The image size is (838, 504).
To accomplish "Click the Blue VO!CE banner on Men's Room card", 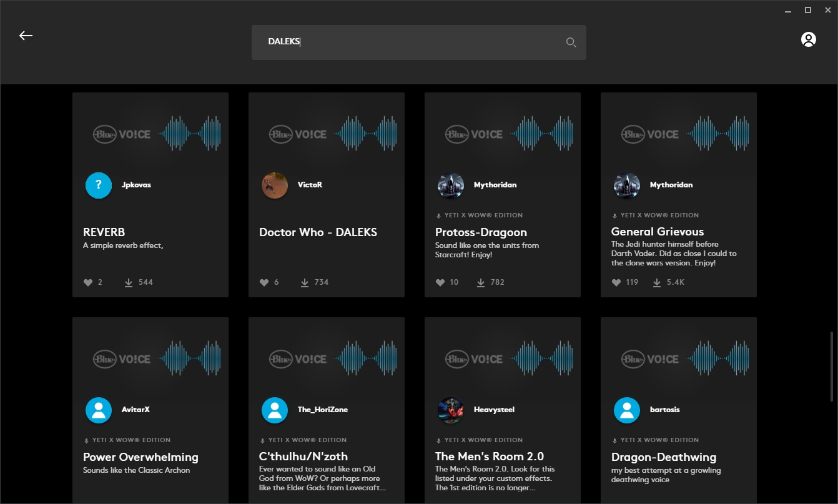I will (503, 358).
